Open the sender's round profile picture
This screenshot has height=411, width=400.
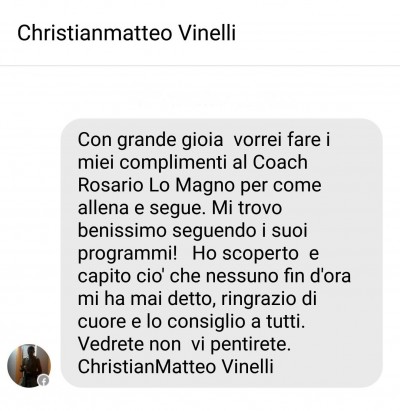[29, 366]
